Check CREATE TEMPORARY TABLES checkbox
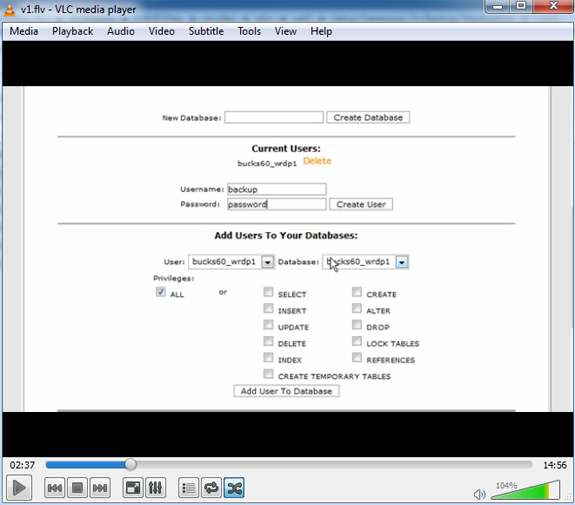Image resolution: width=575 pixels, height=505 pixels. [x=268, y=374]
